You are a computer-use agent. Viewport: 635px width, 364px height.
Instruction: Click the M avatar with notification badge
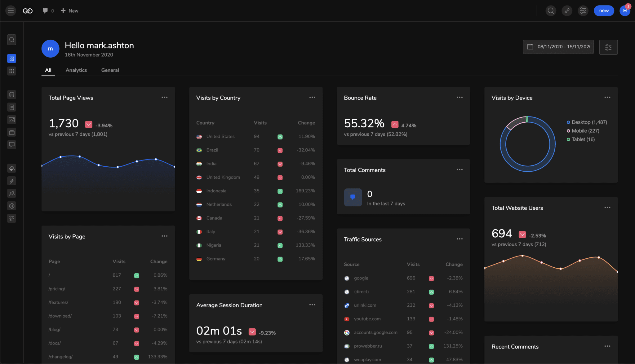point(625,10)
